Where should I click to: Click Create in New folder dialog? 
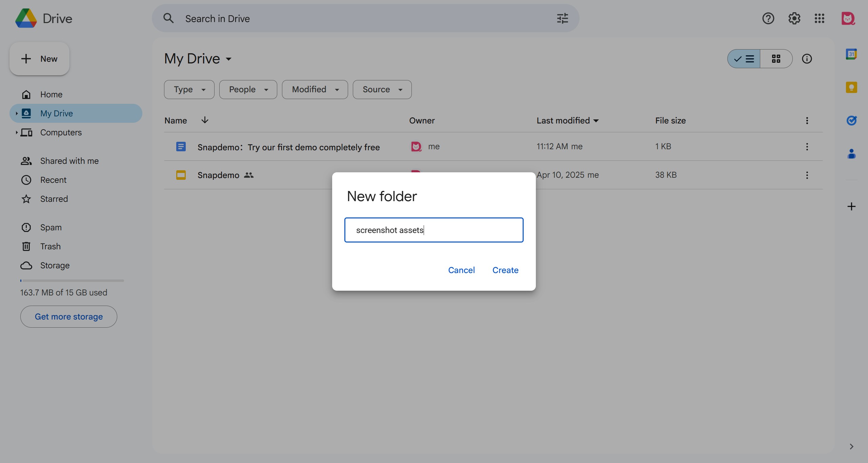tap(505, 270)
